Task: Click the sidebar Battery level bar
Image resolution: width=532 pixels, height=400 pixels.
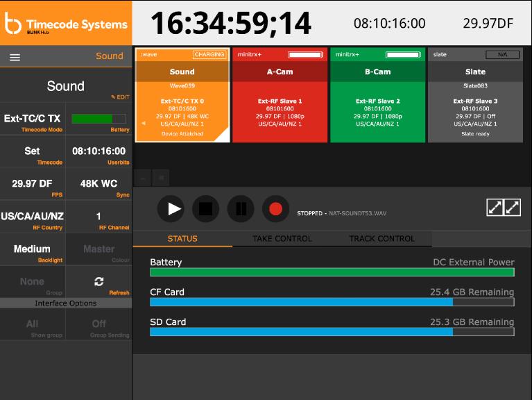Action: 98,119
